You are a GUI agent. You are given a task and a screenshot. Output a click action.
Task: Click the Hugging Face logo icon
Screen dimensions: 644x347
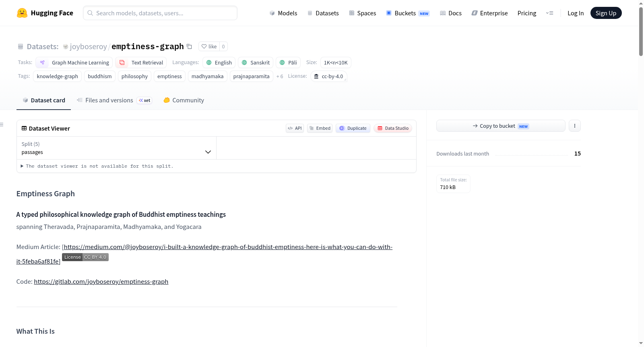22,13
